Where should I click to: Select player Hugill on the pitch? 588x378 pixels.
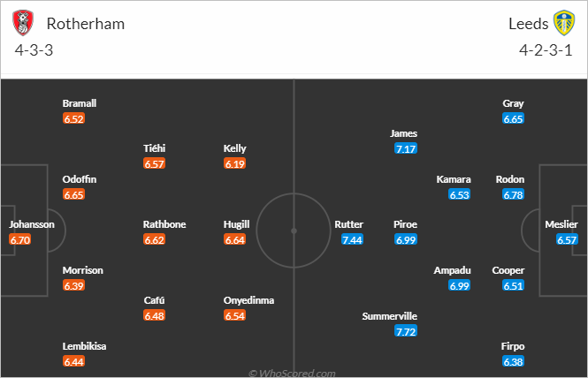pyautogui.click(x=236, y=224)
